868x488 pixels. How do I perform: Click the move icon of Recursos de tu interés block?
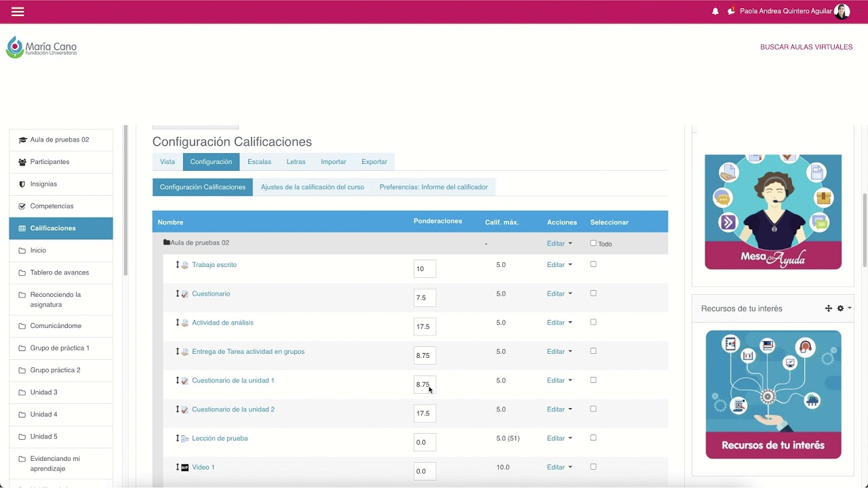(829, 308)
